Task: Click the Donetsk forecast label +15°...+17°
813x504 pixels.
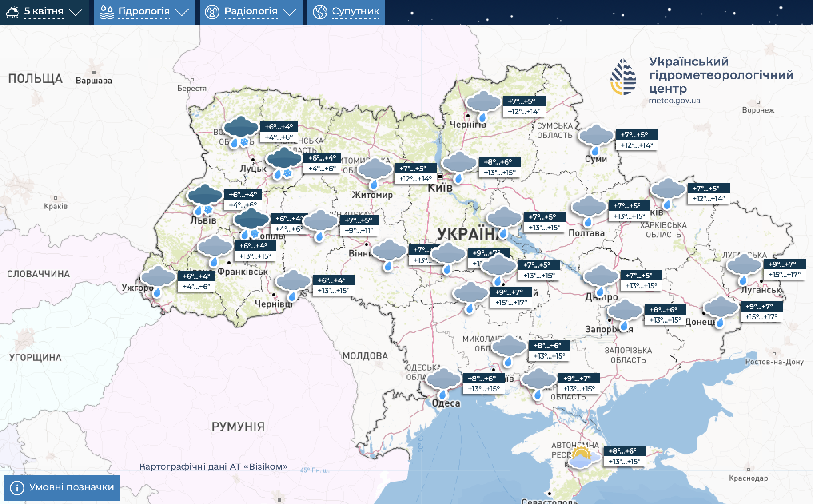Action: tap(761, 317)
